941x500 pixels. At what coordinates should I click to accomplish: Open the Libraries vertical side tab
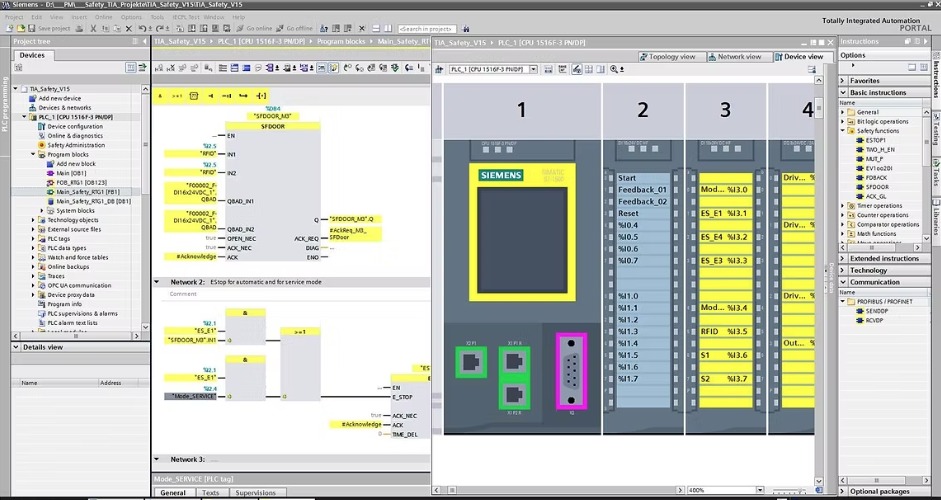click(x=936, y=220)
